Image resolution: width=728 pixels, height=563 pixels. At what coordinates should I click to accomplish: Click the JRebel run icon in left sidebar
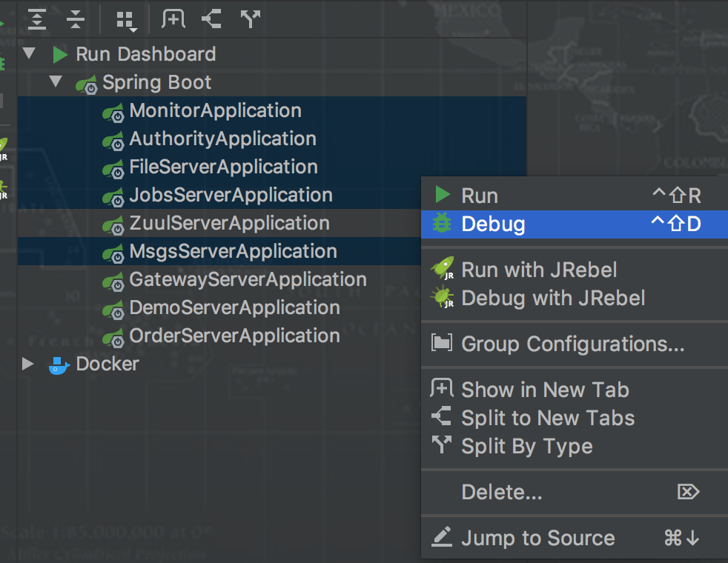coord(3,149)
